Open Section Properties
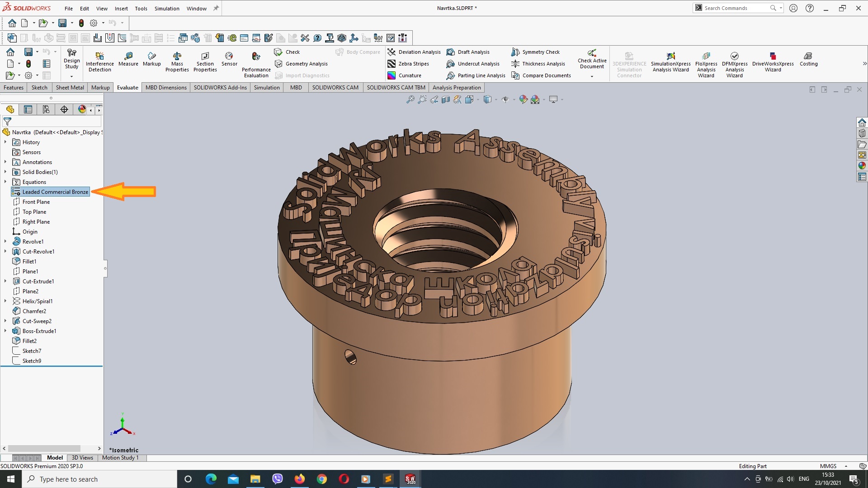The height and width of the screenshot is (488, 868). coord(205,62)
